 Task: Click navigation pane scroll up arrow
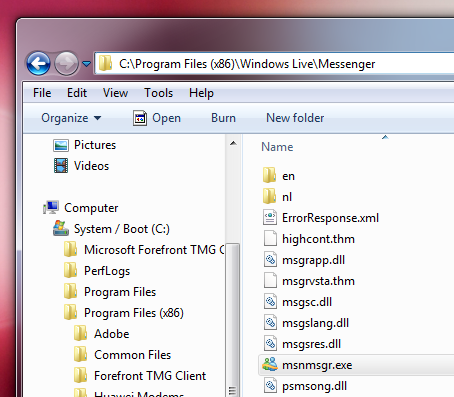[x=233, y=143]
